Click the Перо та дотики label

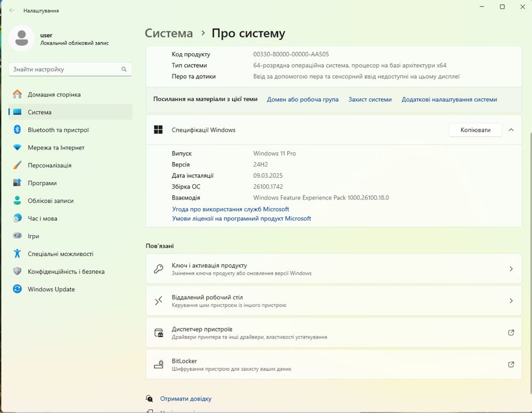tap(194, 76)
